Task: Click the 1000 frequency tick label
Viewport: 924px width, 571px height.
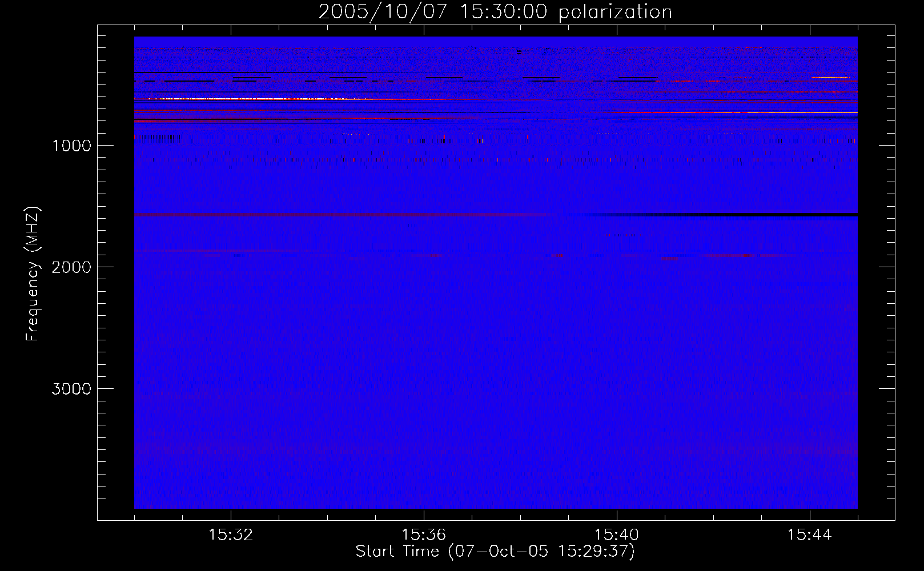Action: point(71,146)
